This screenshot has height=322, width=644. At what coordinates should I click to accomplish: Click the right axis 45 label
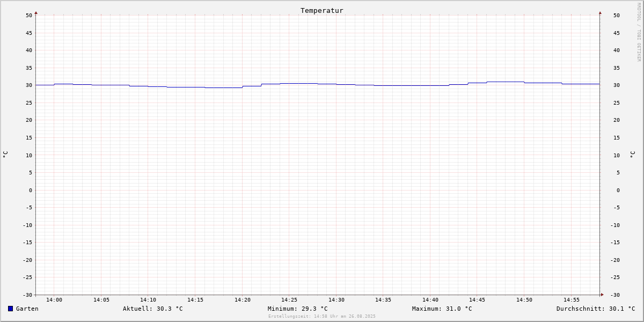[617, 33]
